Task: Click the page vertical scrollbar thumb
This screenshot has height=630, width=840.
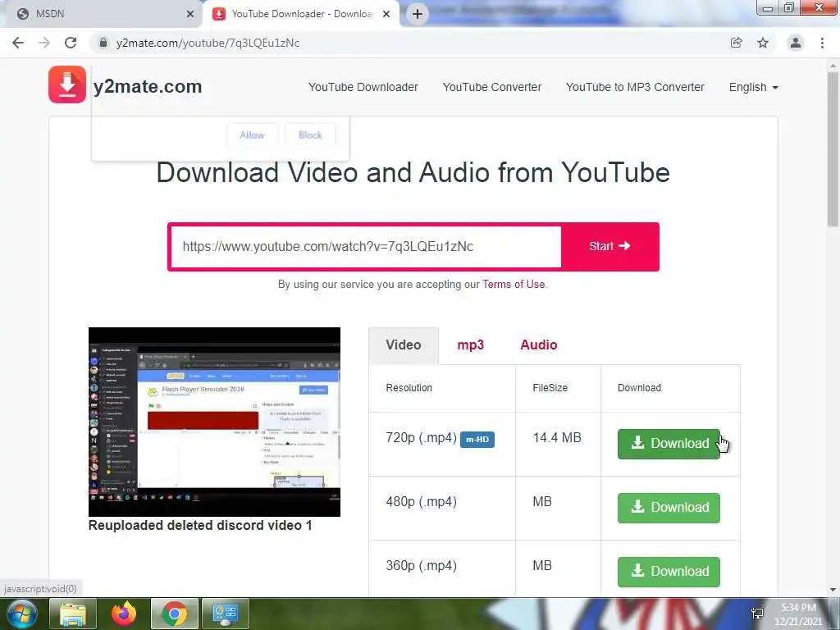Action: (x=833, y=150)
